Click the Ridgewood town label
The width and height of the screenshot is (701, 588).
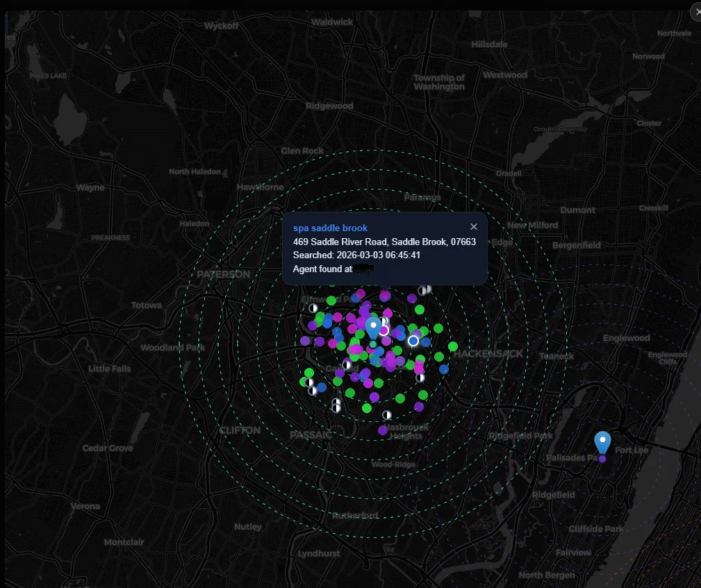tap(329, 106)
